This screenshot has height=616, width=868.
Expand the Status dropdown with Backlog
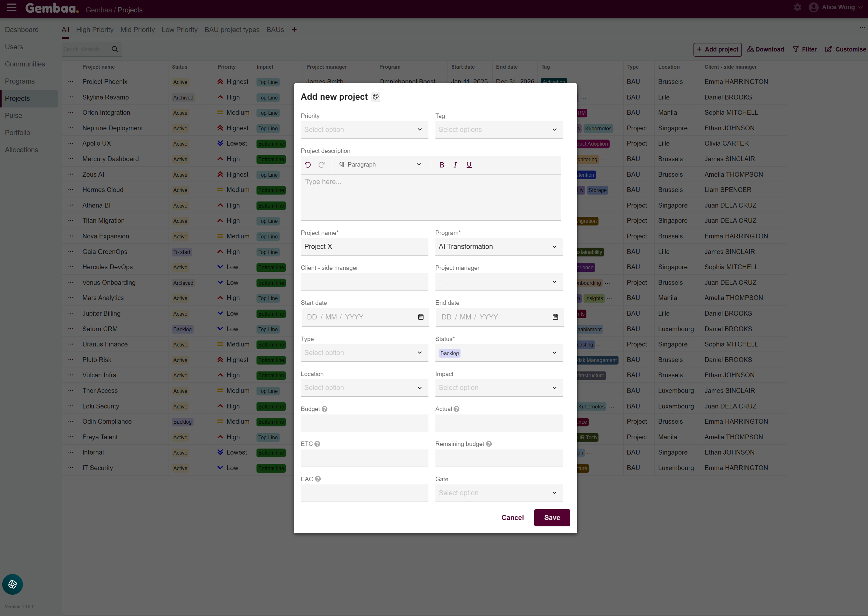(x=499, y=353)
